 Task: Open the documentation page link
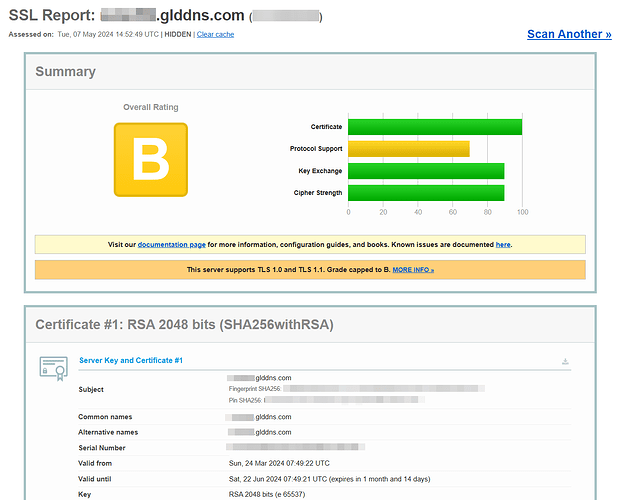(x=171, y=245)
